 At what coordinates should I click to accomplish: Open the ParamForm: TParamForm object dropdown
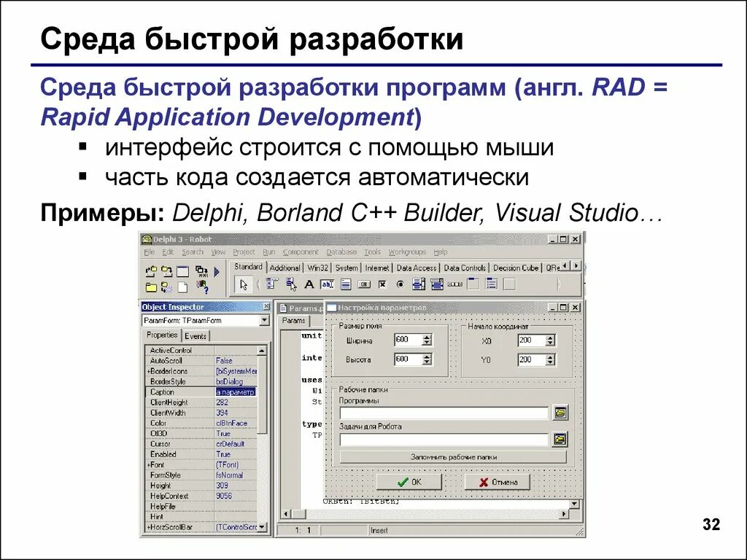pos(264,321)
